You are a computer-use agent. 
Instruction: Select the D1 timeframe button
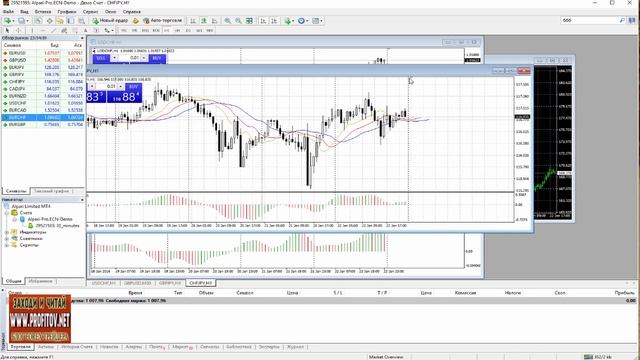[x=188, y=30]
